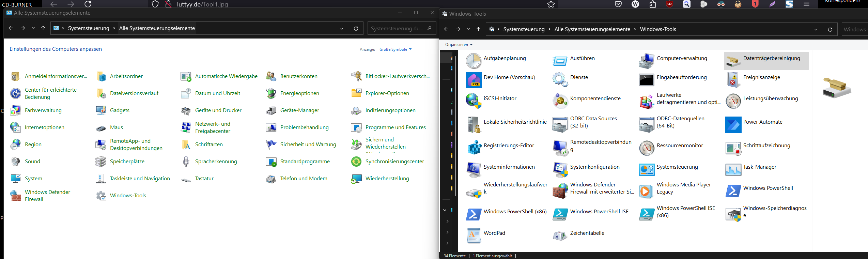This screenshot has height=259, width=868.
Task: Open the Windows-Tools icon in Systemsteuerung
Action: pyautogui.click(x=101, y=196)
